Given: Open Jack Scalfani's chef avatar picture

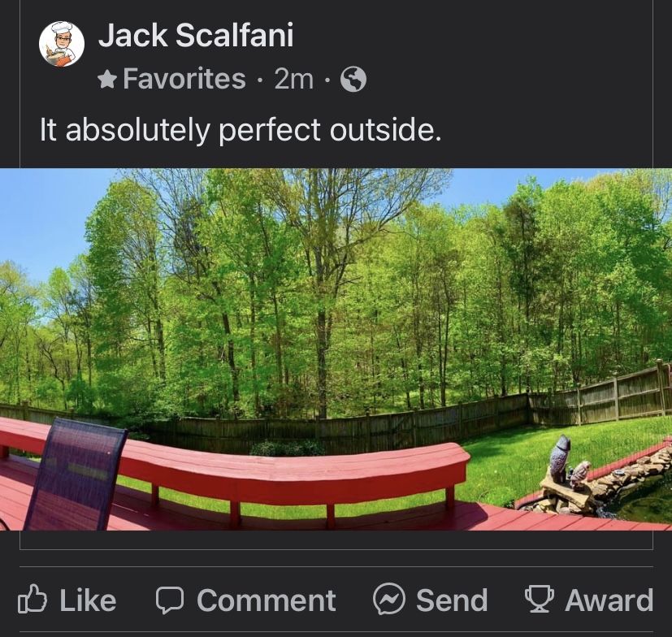Looking at the screenshot, I should point(61,44).
